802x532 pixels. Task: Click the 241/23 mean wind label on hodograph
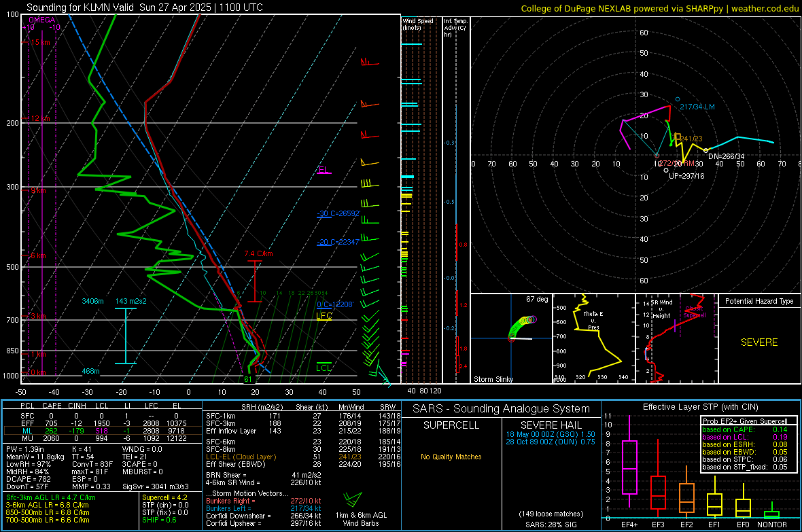691,139
